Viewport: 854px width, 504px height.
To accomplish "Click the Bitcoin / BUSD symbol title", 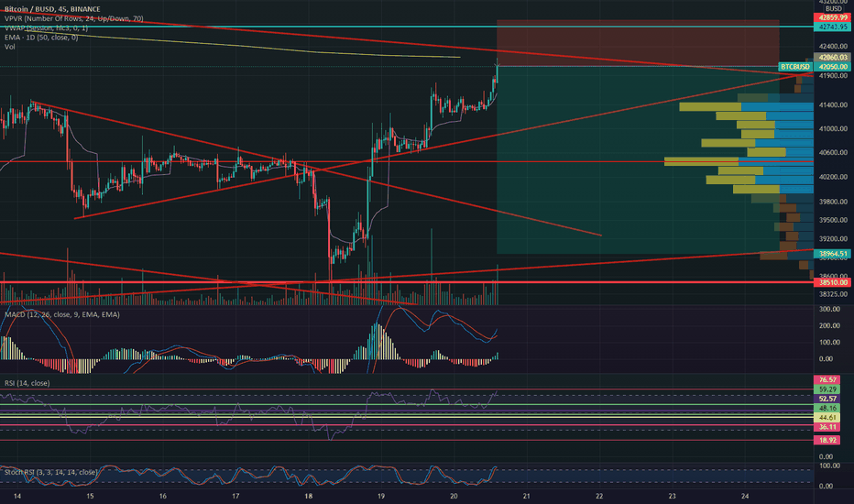I will [52, 9].
